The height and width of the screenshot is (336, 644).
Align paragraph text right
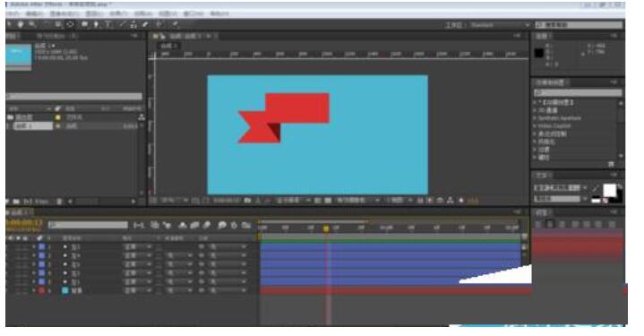tap(562, 224)
